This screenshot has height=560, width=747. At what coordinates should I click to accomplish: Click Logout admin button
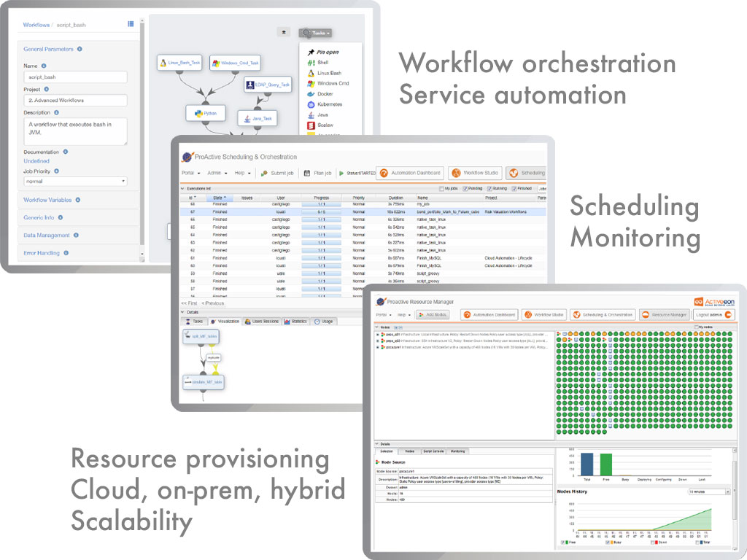[713, 315]
